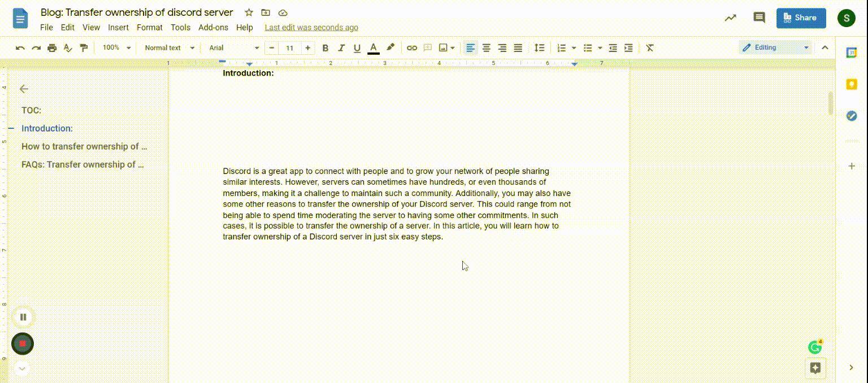Decrease the font size

coord(272,48)
